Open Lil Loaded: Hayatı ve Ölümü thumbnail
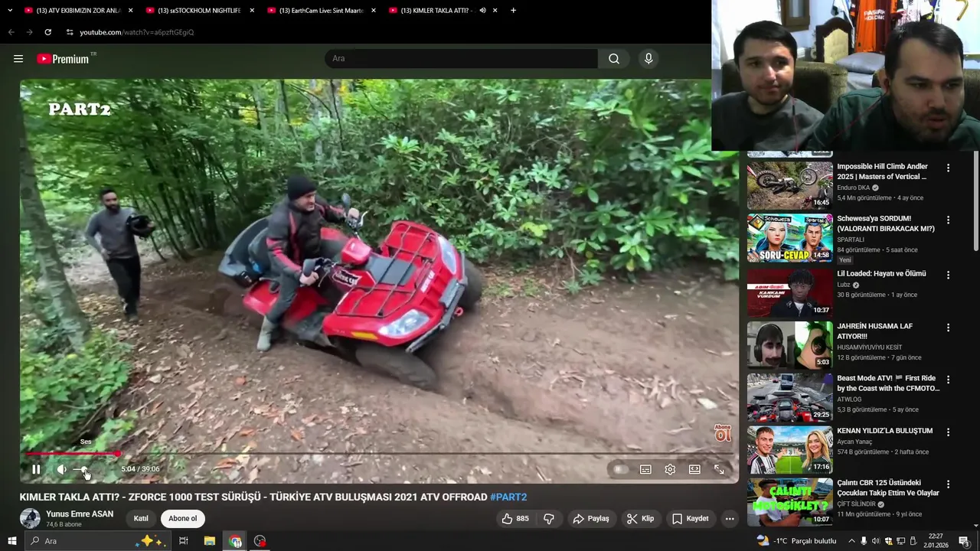980x551 pixels. [789, 292]
